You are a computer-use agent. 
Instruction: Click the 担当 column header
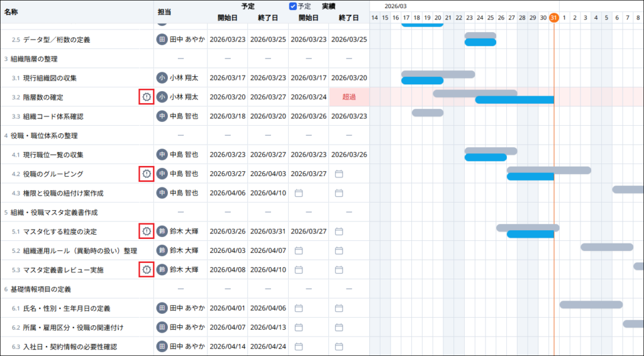[164, 12]
